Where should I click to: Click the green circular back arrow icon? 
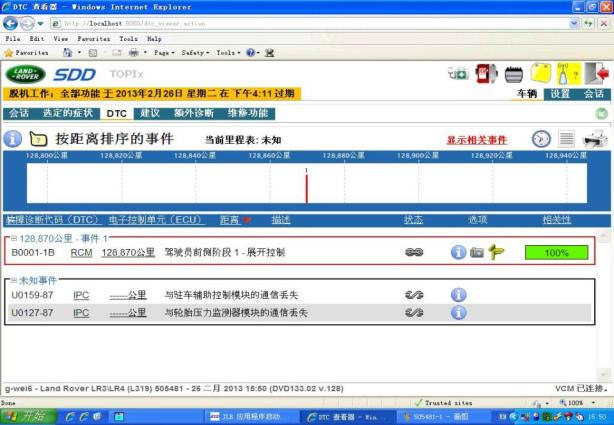pyautogui.click(x=602, y=114)
